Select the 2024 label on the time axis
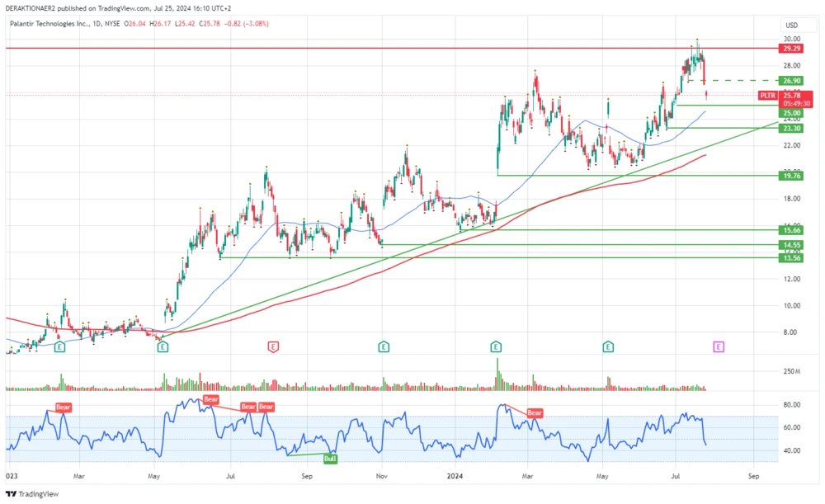 pyautogui.click(x=455, y=476)
